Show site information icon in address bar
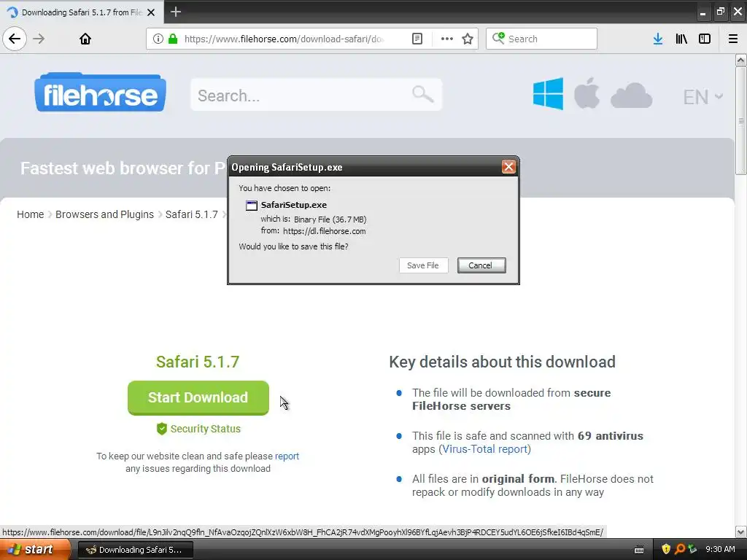Image resolution: width=747 pixels, height=560 pixels. tap(158, 39)
